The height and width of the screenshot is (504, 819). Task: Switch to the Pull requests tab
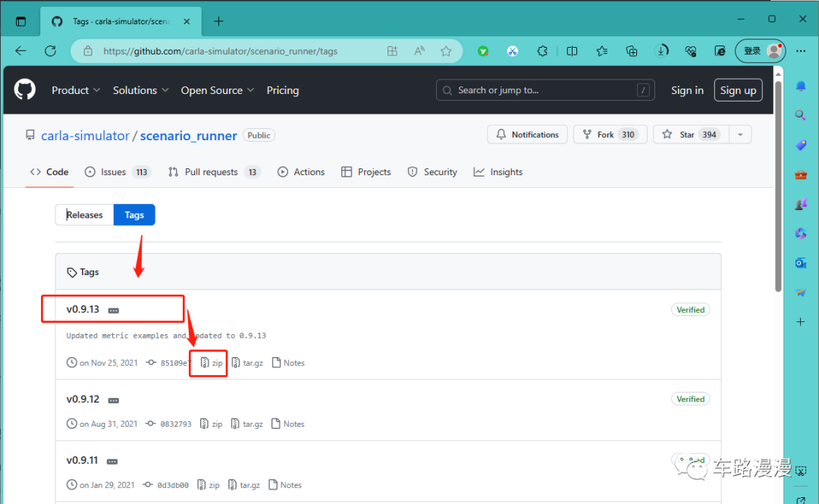214,172
